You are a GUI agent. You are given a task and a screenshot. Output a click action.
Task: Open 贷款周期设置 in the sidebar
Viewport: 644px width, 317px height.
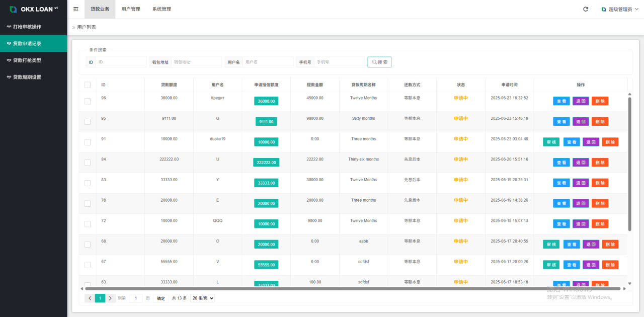click(x=33, y=77)
